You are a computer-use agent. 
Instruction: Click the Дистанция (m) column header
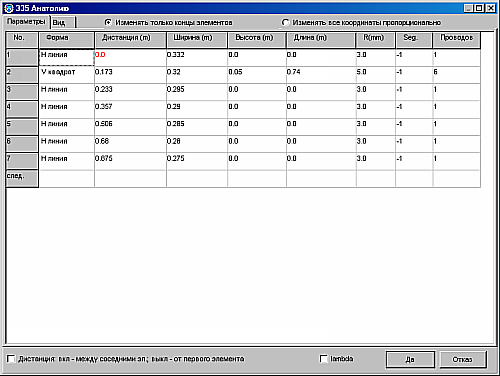[x=130, y=40]
